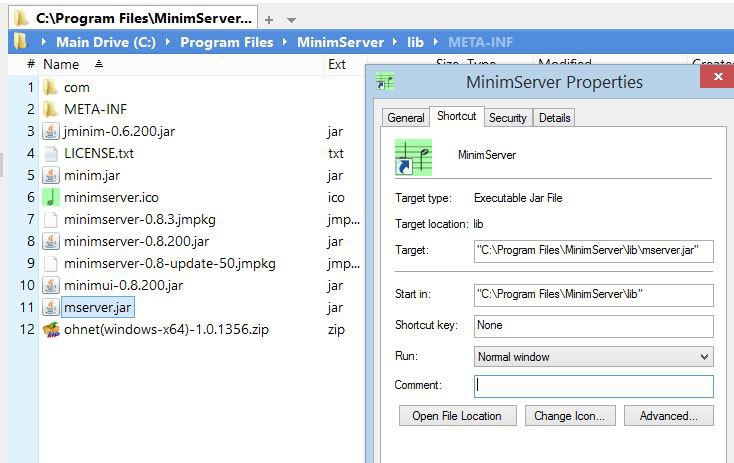Open the Security tab
Viewport: 734px width, 463px height.
507,118
